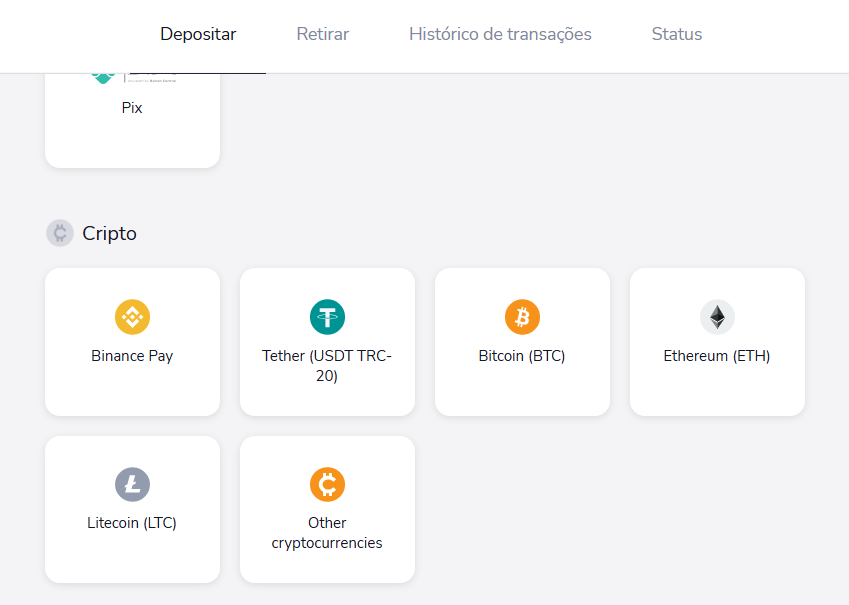Pick the Ethereum diamond logo icon

[x=717, y=317]
